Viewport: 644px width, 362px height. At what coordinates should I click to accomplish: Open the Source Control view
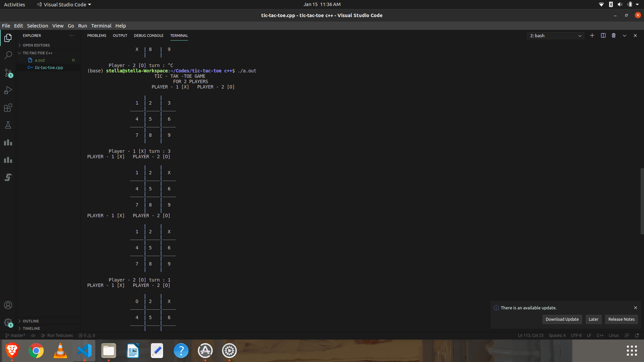(8, 73)
